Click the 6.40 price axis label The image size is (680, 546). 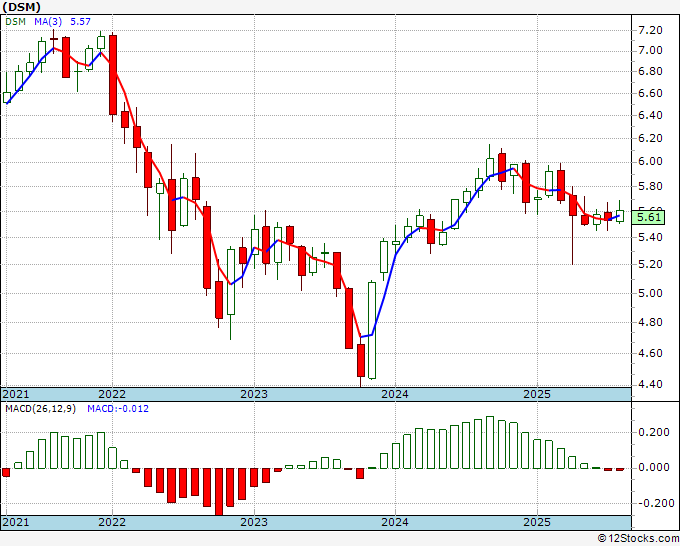pos(650,115)
